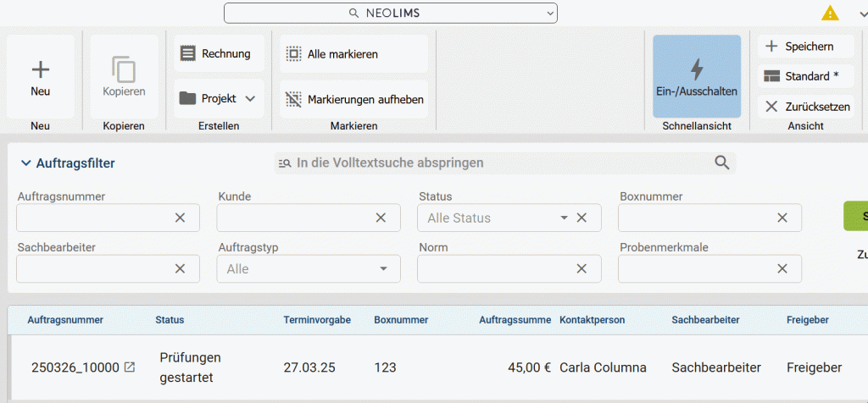868x403 pixels.
Task: Create a Rechnung from the toolbar
Action: (x=218, y=53)
